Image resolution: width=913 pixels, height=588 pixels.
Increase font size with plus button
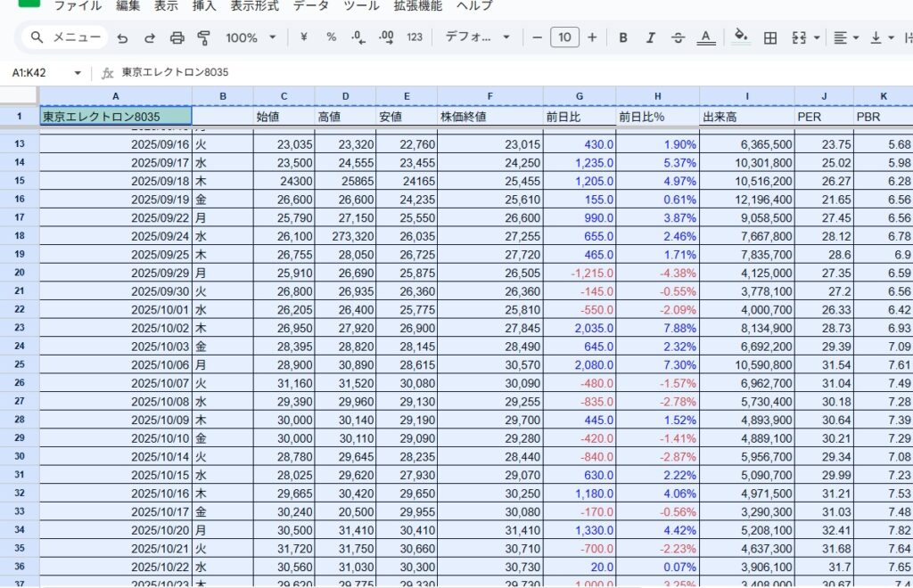pos(592,37)
